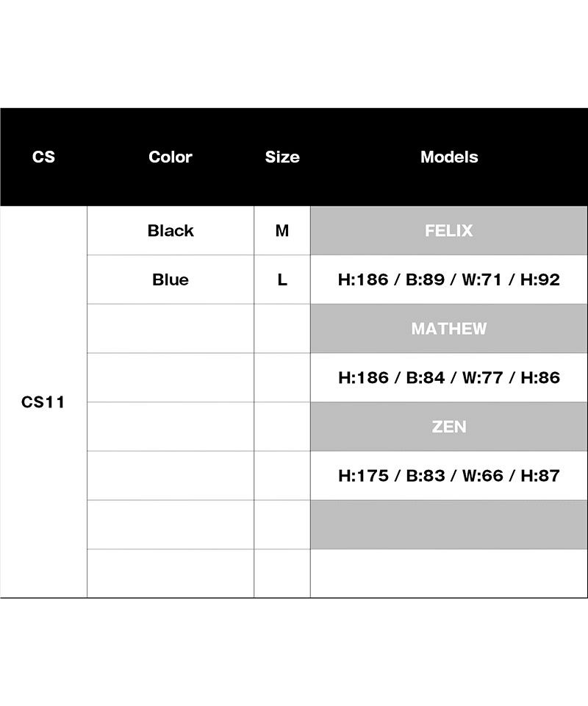The height and width of the screenshot is (706, 588).
Task: Click the empty Color cell beside ZEN's measurements
Action: (171, 475)
